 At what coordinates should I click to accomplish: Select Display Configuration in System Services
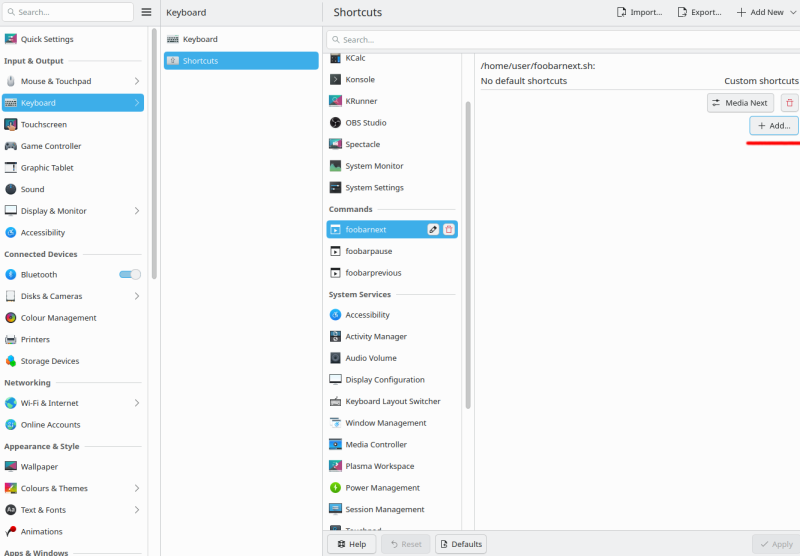click(x=392, y=380)
